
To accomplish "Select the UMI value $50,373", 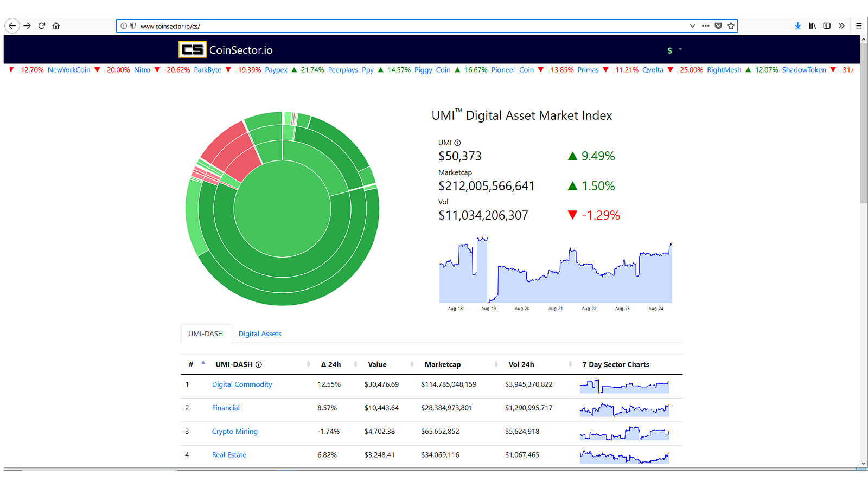I will (460, 156).
